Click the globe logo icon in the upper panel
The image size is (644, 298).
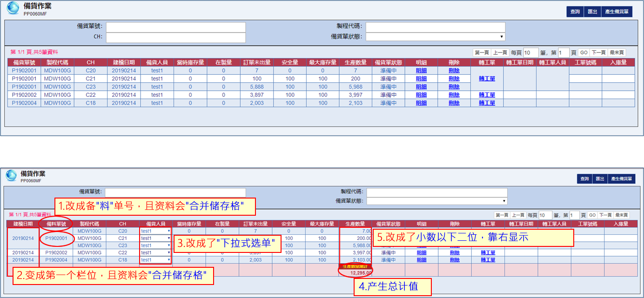pos(13,8)
